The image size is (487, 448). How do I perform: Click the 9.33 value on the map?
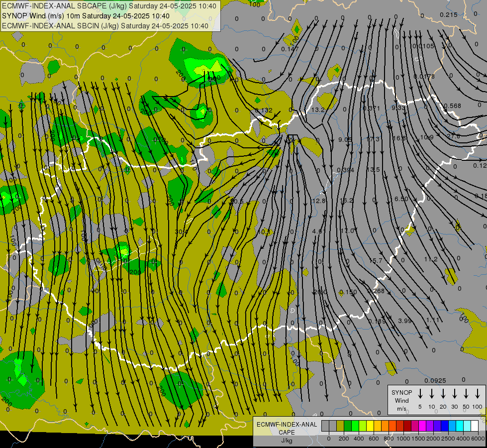tap(398, 108)
